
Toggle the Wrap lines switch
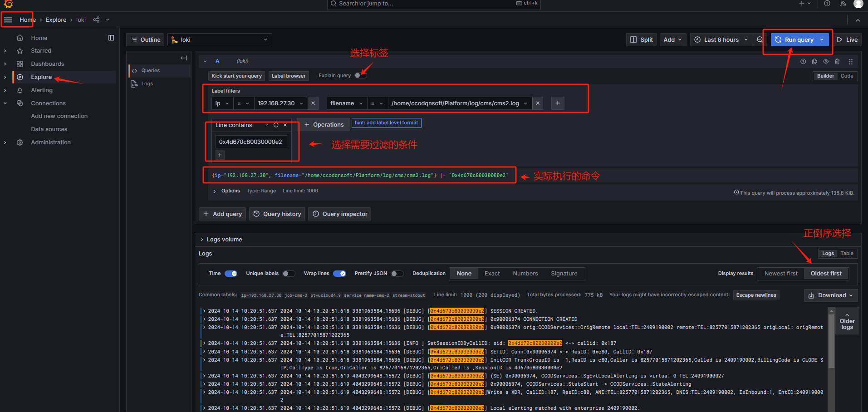339,274
